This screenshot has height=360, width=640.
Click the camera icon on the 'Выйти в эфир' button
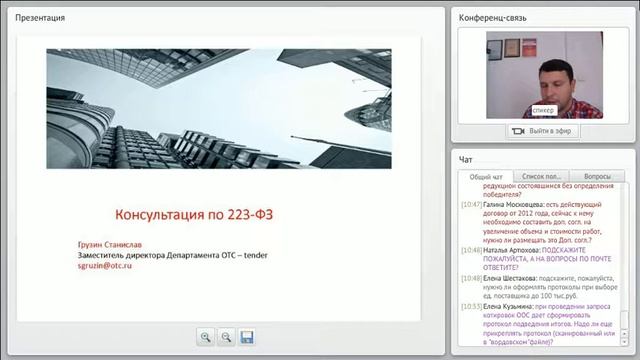pyautogui.click(x=518, y=131)
